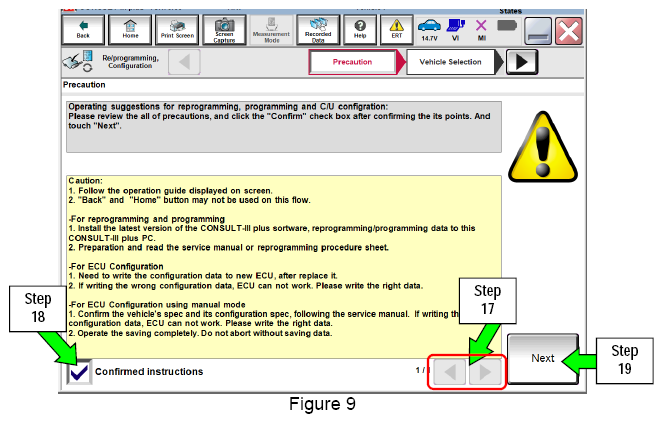This screenshot has height=423, width=663.
Task: Toggle the Confirmed instructions checkbox
Action: click(79, 372)
